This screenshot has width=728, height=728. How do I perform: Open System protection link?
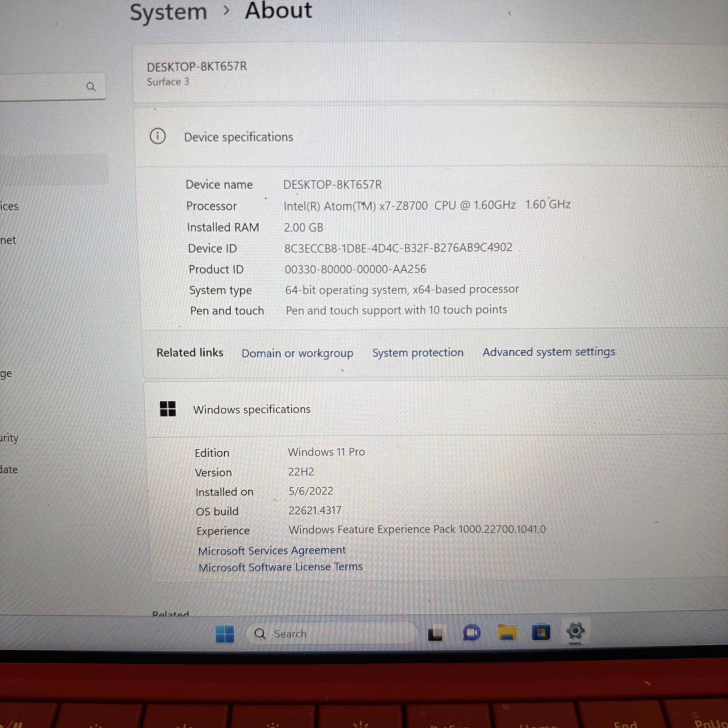tap(418, 353)
